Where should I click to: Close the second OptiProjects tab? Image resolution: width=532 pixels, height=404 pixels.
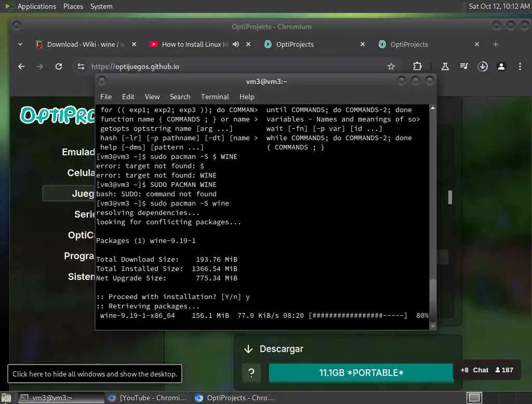[x=477, y=44]
